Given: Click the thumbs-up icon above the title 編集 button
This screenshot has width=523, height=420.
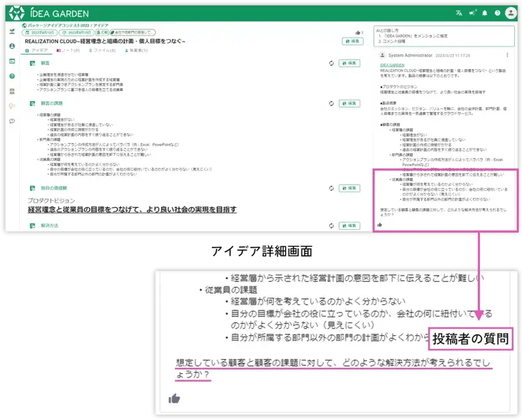Looking at the screenshot, I should click(x=358, y=33).
